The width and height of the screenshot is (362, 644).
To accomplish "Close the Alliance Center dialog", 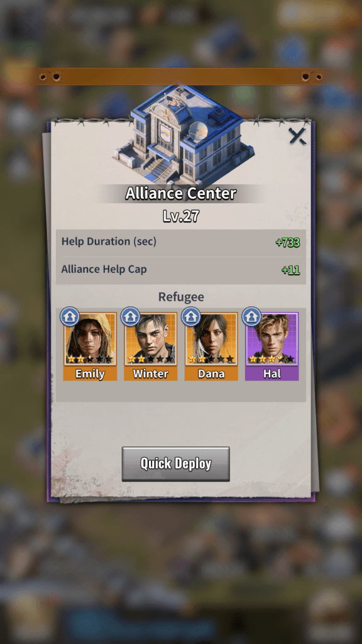I will [x=297, y=136].
